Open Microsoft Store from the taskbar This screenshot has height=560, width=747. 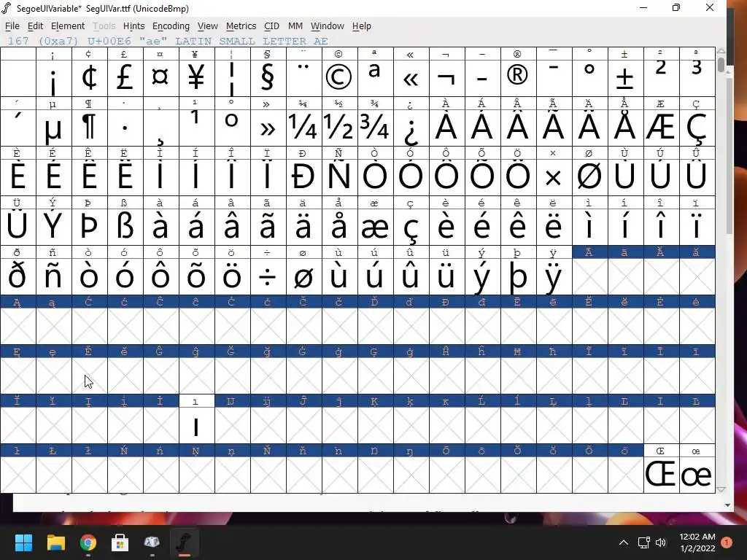(x=120, y=542)
